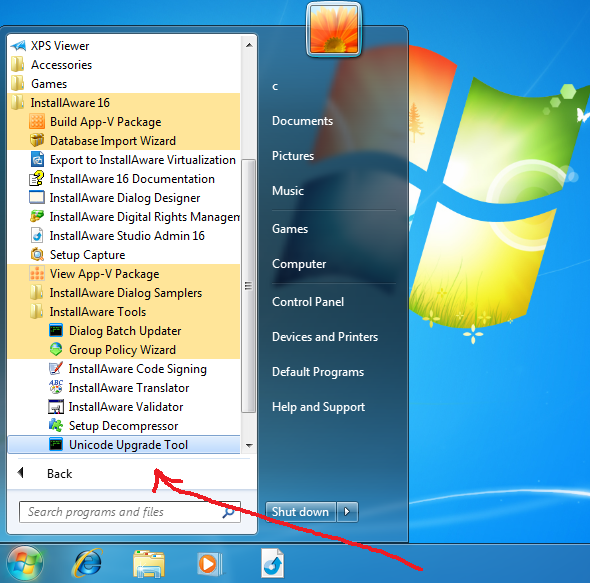Click the scrollbar up arrow
Image resolution: width=590 pixels, height=583 pixels.
[x=249, y=45]
